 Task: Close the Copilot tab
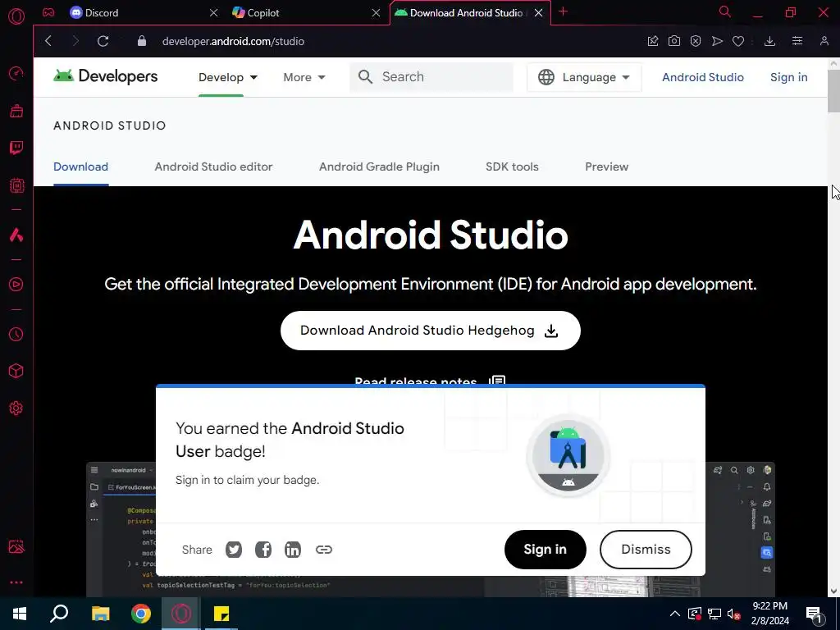click(376, 13)
